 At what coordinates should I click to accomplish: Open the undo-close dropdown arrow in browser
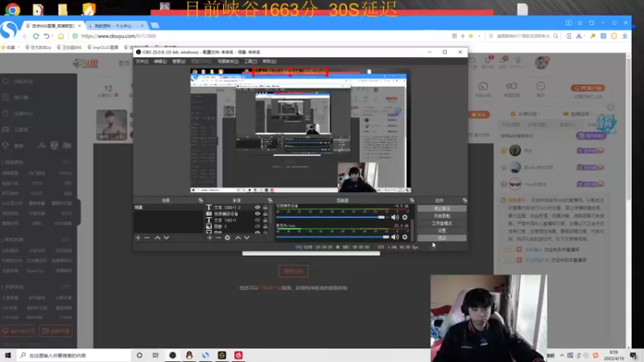53,36
